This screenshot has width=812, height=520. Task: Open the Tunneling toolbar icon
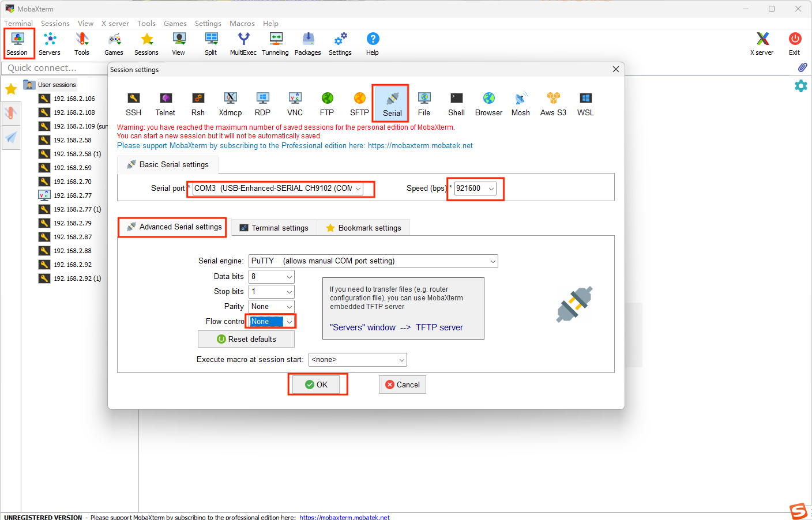coord(276,44)
